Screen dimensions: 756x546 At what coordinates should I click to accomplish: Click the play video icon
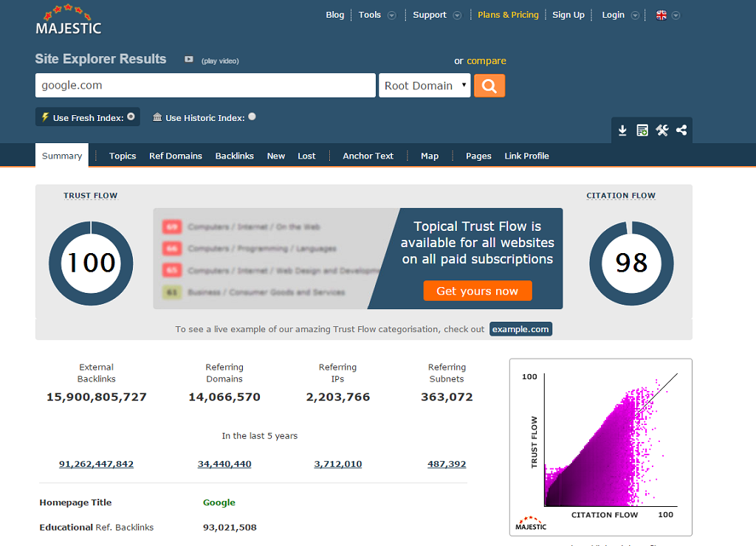189,59
